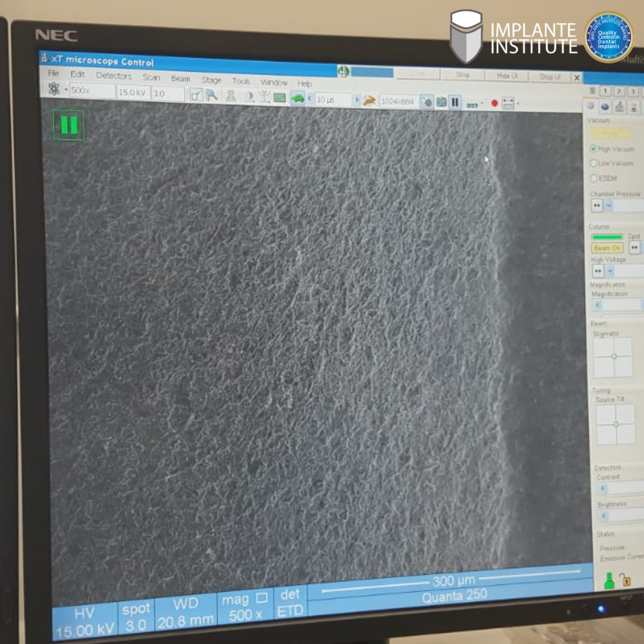The width and height of the screenshot is (644, 644).
Task: Open the Chamber Pressure dropdown
Action: point(609,206)
